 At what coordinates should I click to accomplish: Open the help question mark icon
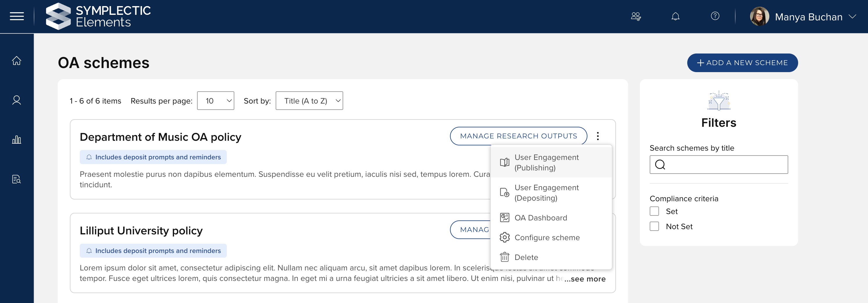[715, 16]
